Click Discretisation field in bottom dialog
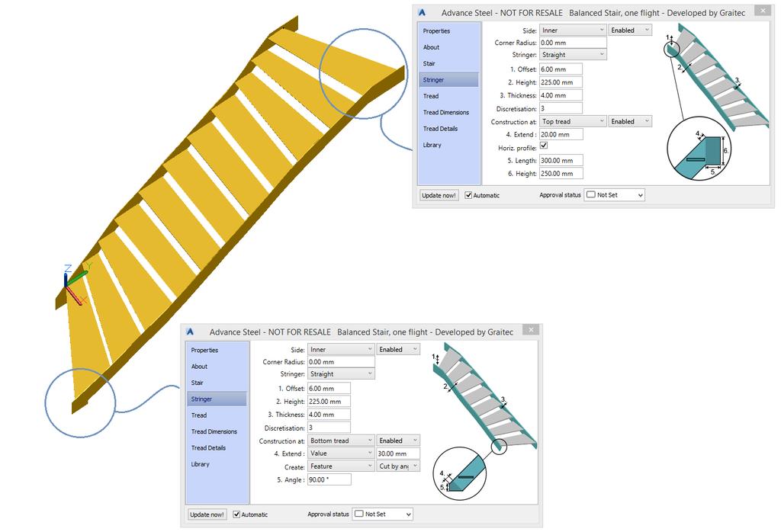781x532 pixels. (329, 428)
